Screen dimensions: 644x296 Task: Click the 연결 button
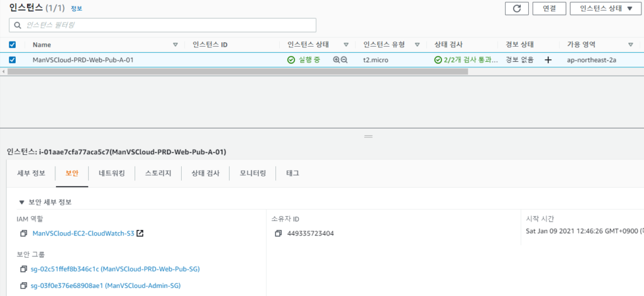click(545, 8)
